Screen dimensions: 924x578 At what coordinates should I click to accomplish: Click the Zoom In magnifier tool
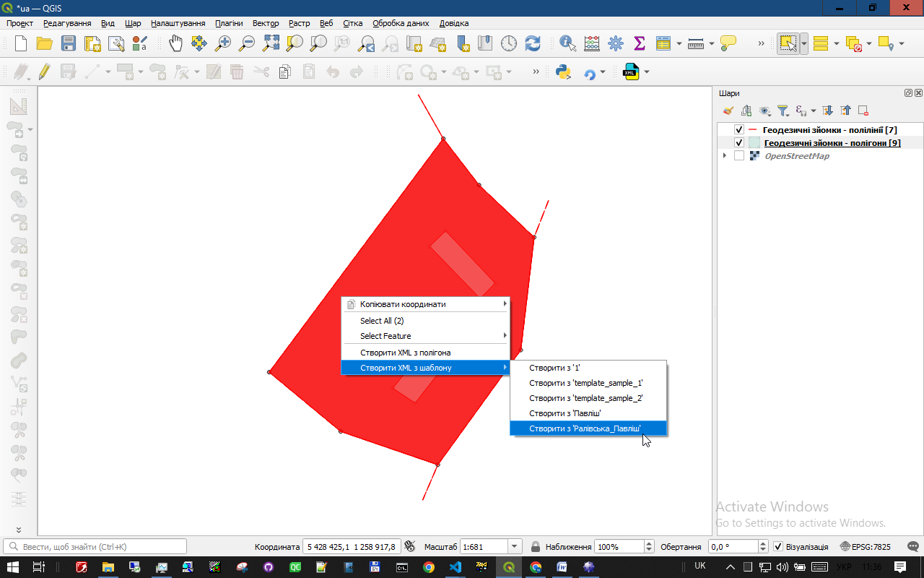[223, 43]
